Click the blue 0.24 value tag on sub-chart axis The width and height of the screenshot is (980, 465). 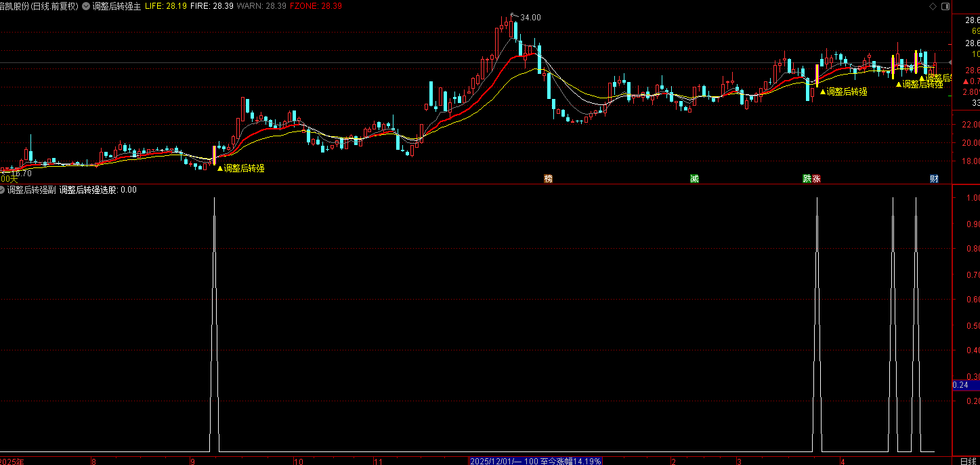point(966,385)
